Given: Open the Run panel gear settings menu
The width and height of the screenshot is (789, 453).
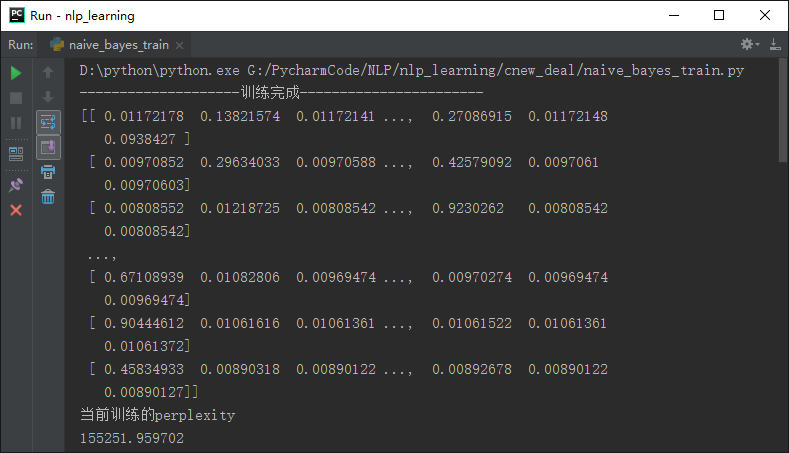Looking at the screenshot, I should click(x=750, y=44).
